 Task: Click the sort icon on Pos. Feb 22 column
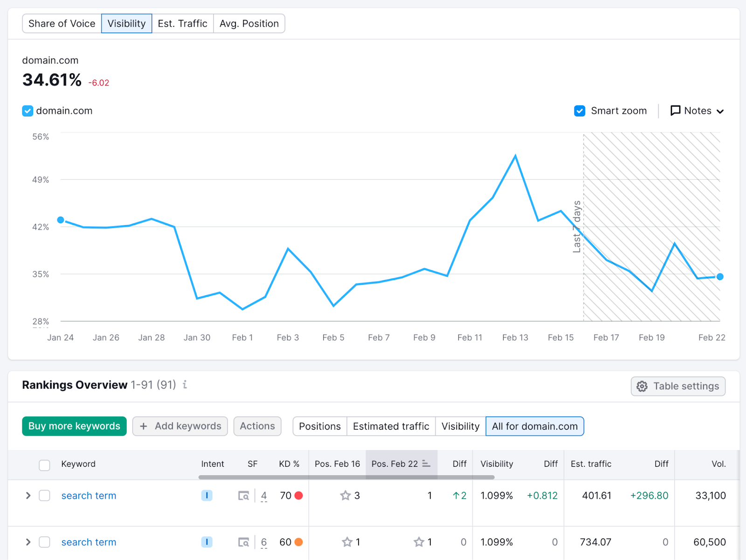pyautogui.click(x=426, y=464)
